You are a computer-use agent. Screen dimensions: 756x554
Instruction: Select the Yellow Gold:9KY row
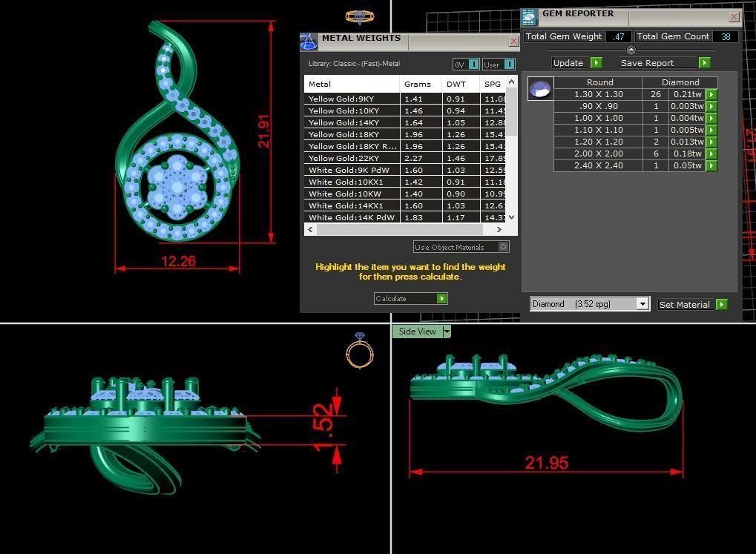[405, 99]
